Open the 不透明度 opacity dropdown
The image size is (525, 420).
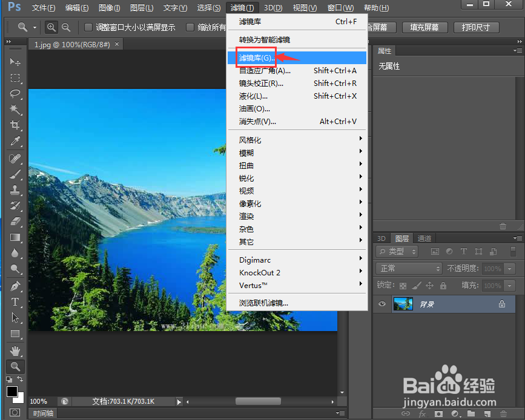click(x=509, y=268)
